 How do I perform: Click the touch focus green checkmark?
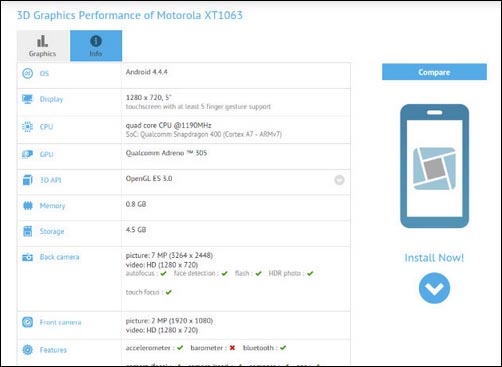pyautogui.click(x=169, y=292)
